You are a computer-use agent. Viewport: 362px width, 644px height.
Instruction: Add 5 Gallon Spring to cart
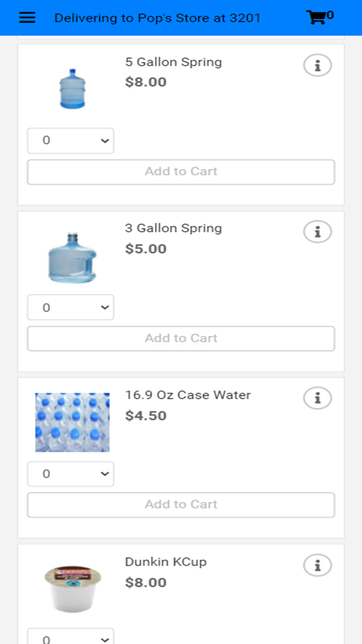[181, 172]
